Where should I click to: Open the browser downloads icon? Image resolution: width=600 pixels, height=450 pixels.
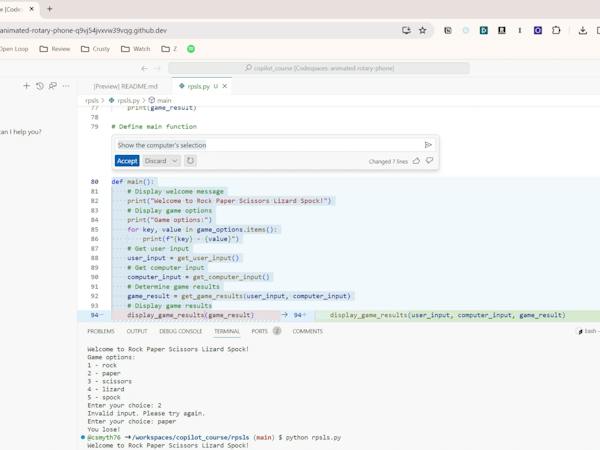(x=582, y=30)
